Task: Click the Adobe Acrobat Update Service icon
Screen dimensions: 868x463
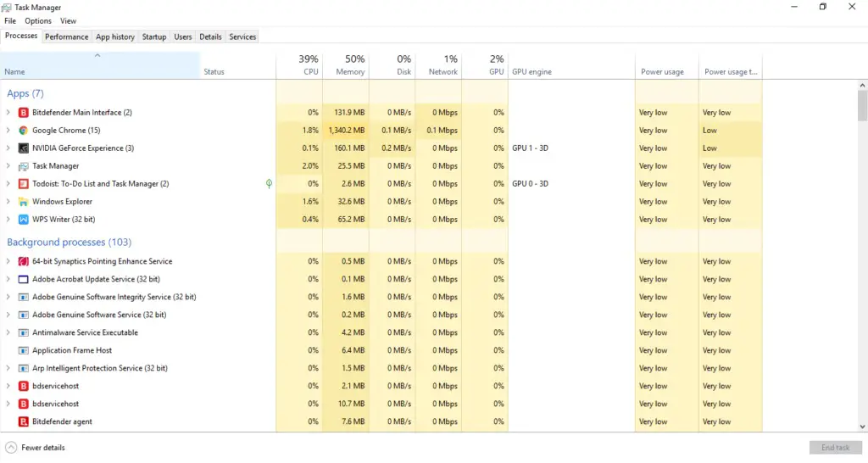Action: click(23, 279)
